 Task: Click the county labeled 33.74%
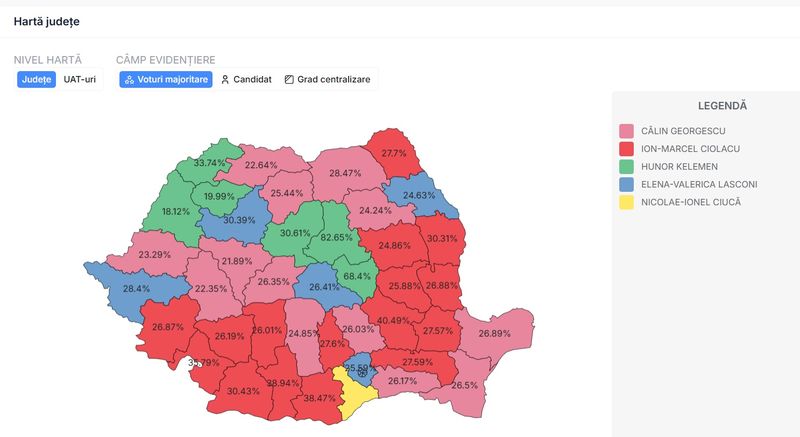(210, 163)
